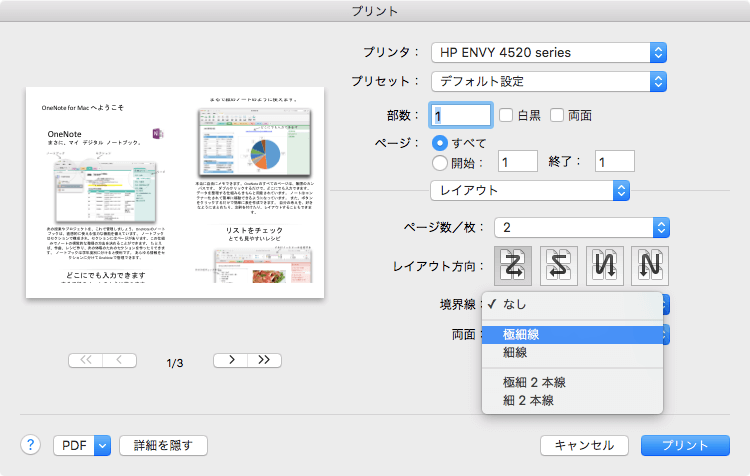Go to next preview page
750x476 pixels.
coord(231,360)
